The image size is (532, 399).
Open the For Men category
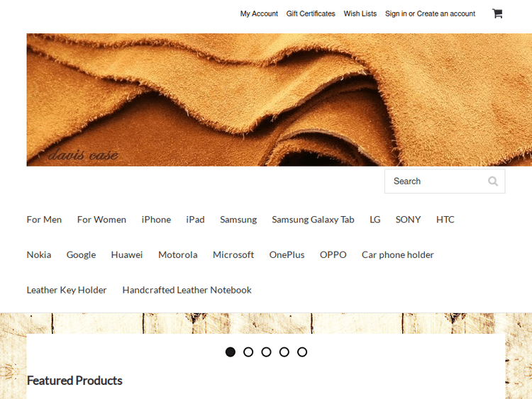click(44, 220)
